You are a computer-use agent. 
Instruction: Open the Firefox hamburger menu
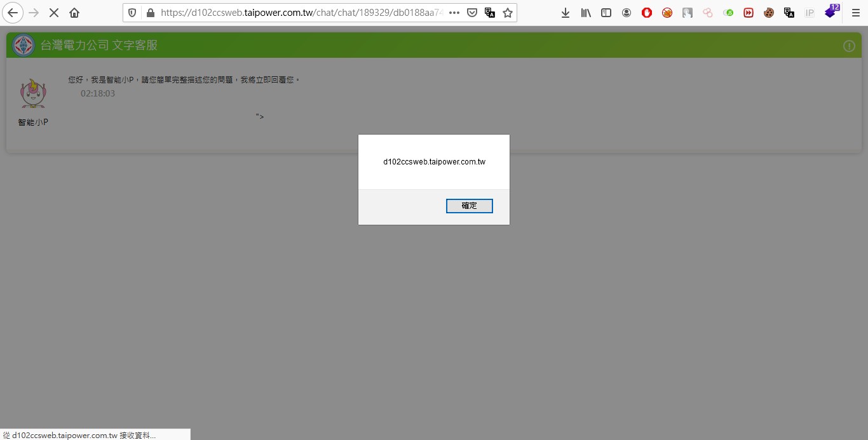855,13
